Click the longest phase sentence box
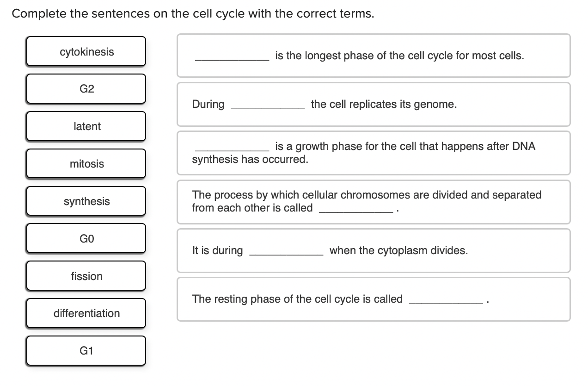The image size is (588, 386). point(374,56)
